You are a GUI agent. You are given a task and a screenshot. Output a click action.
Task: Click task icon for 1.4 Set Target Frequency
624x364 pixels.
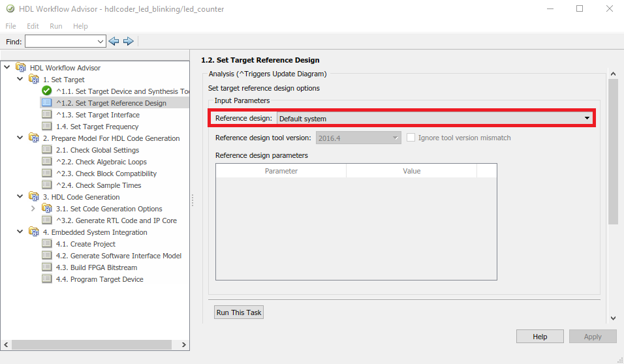click(x=46, y=126)
